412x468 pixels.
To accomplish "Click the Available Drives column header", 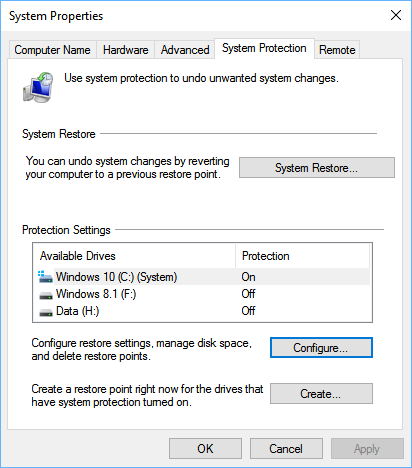I will [x=135, y=256].
